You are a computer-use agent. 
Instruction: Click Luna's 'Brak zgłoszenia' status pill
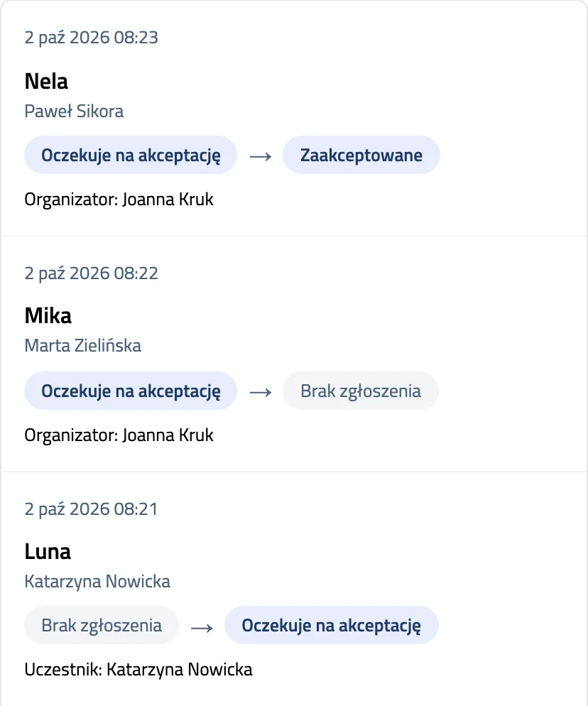click(x=102, y=625)
